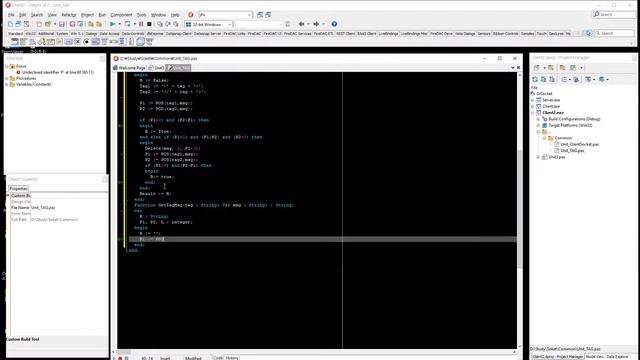Click the Back navigation arrow icon
This screenshot has height=360, width=640.
(x=301, y=24)
